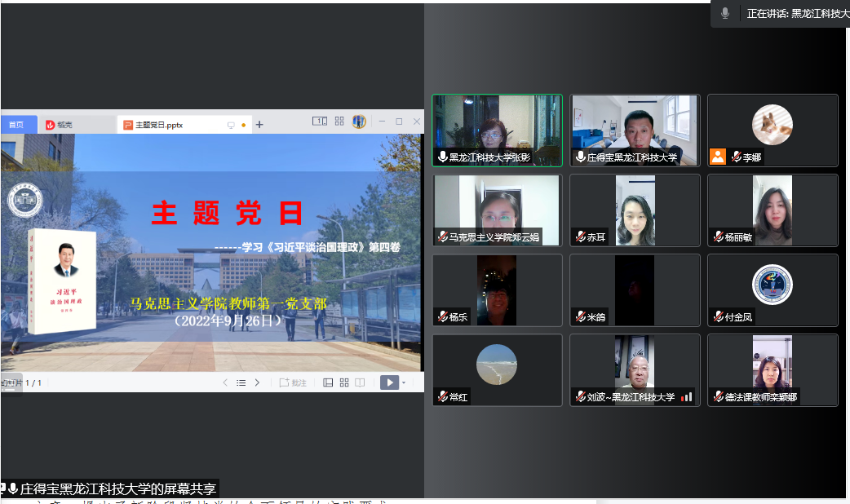Select the 黑龙江科技大学张彤 video tile

pos(497,130)
